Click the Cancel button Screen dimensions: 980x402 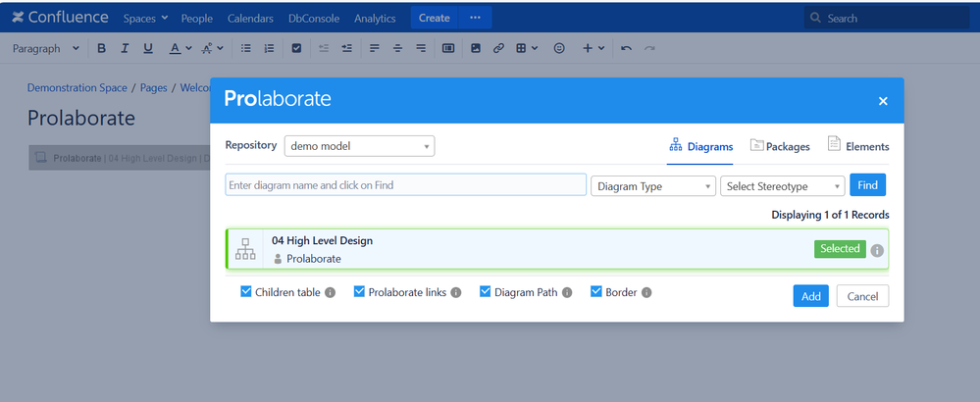pos(862,296)
